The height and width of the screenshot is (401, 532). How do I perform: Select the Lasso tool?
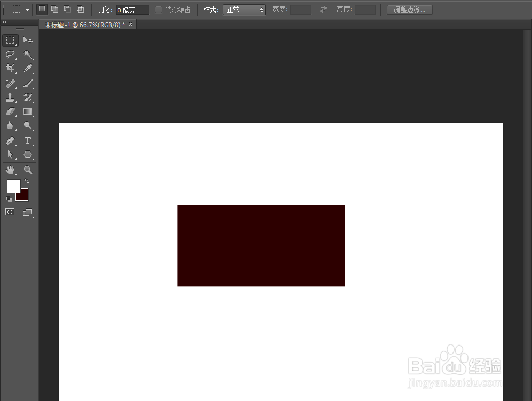click(10, 54)
